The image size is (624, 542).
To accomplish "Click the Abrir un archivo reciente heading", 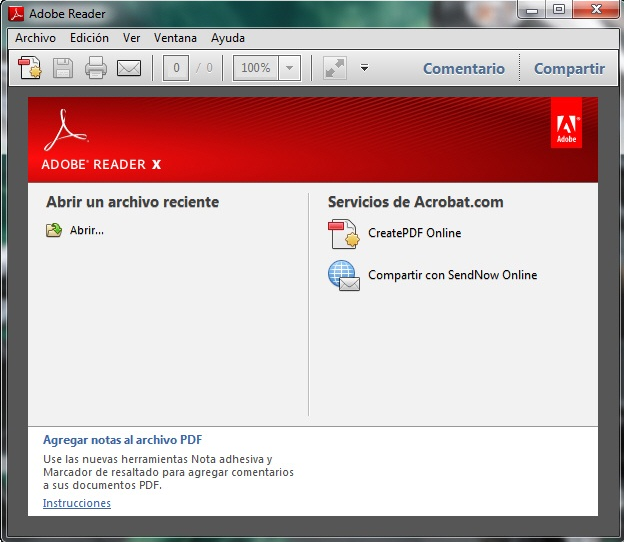I will coord(133,202).
